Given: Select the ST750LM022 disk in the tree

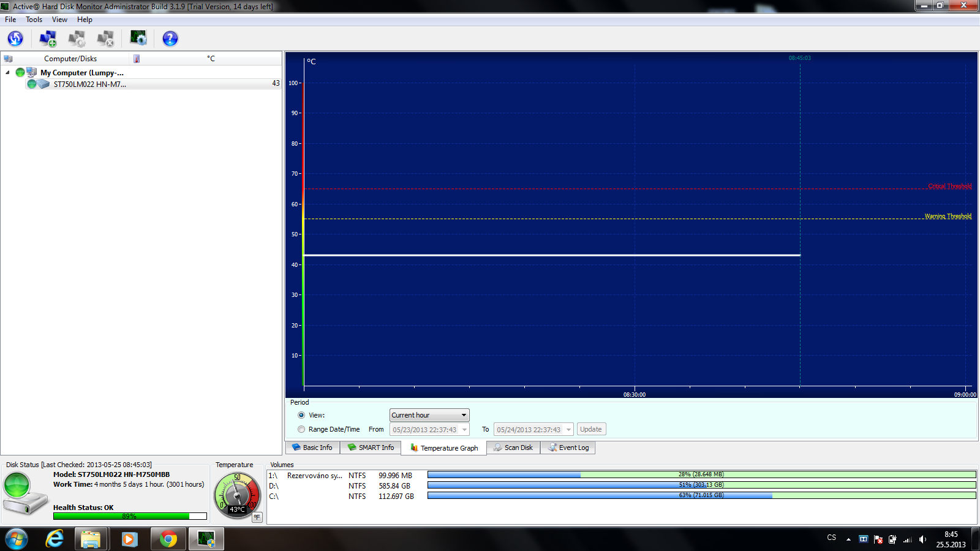Looking at the screenshot, I should click(x=89, y=84).
